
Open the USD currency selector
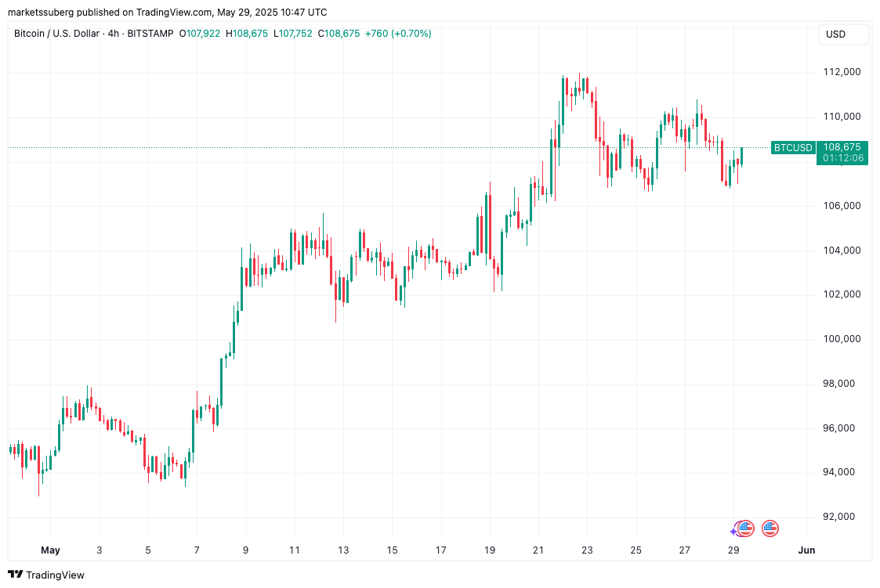(x=836, y=34)
